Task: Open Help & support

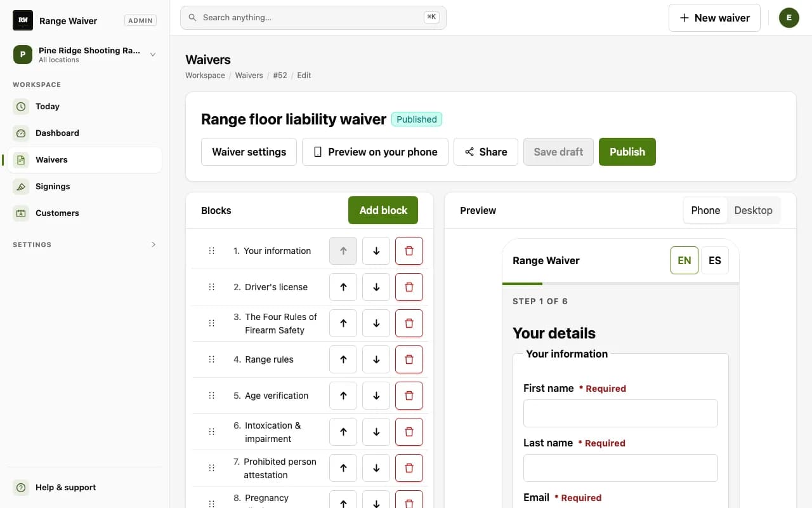Action: click(x=85, y=488)
